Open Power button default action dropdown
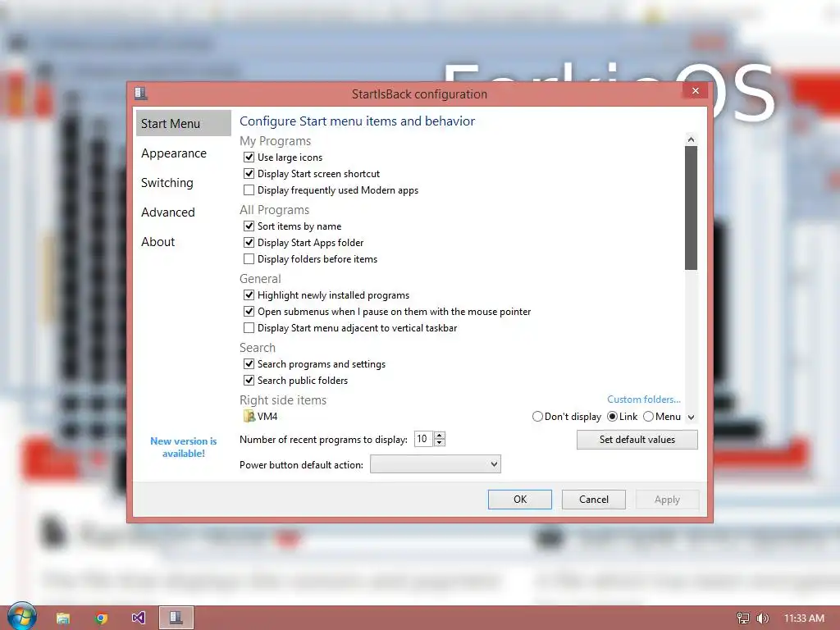This screenshot has height=630, width=840. 436,464
